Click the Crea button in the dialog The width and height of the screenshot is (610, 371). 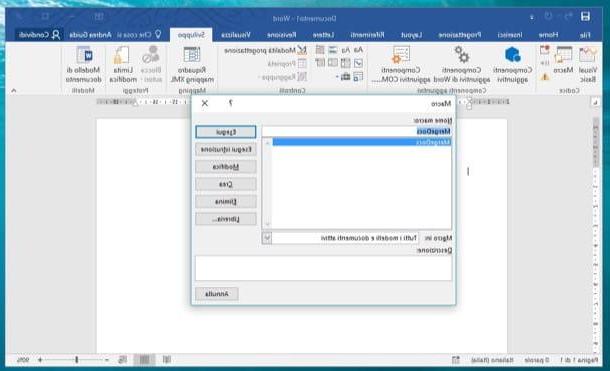(x=226, y=184)
